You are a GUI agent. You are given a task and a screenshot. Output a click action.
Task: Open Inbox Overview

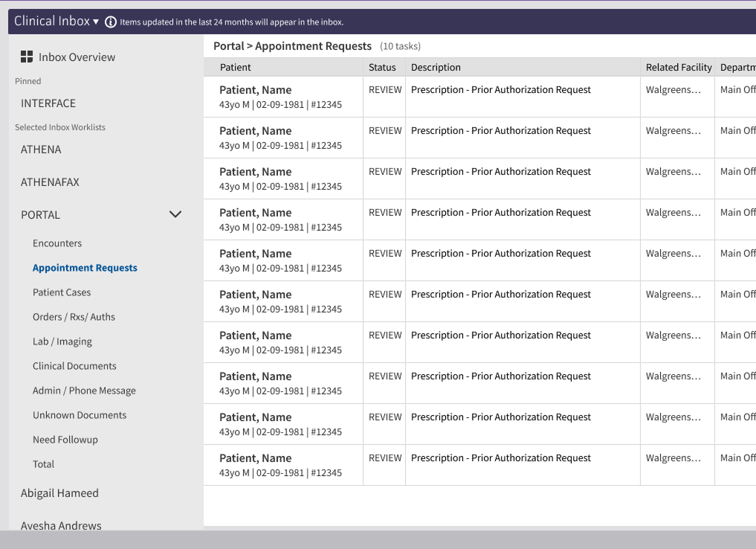click(77, 57)
